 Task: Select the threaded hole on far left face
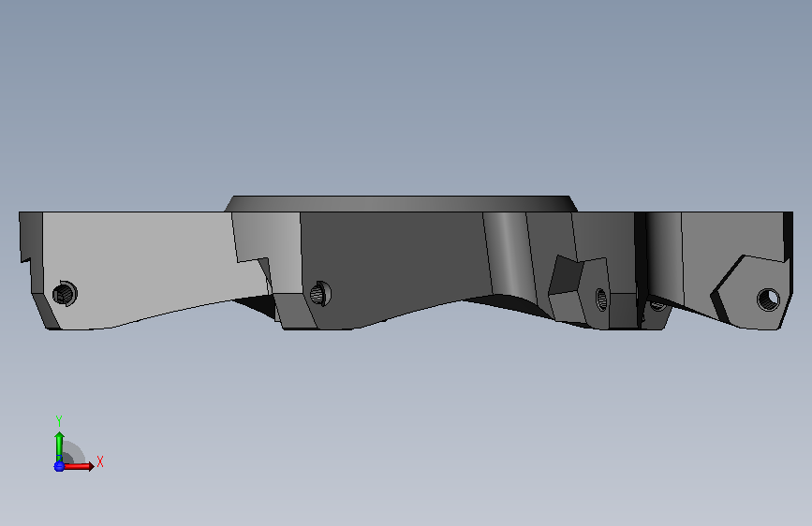tap(65, 294)
